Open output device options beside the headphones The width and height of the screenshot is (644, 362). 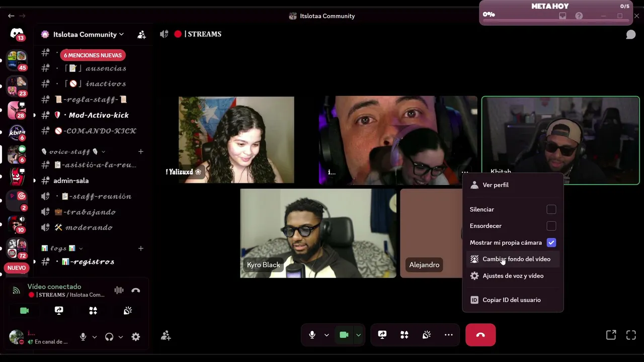(121, 337)
